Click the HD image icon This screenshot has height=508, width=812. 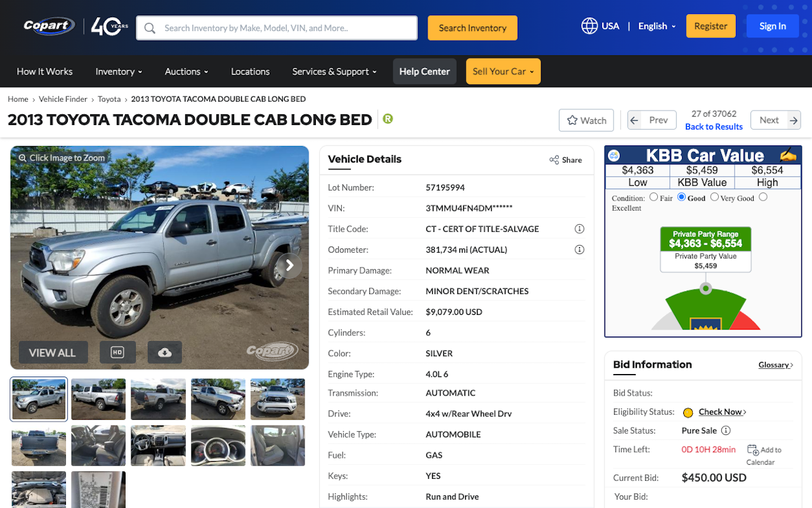click(117, 352)
